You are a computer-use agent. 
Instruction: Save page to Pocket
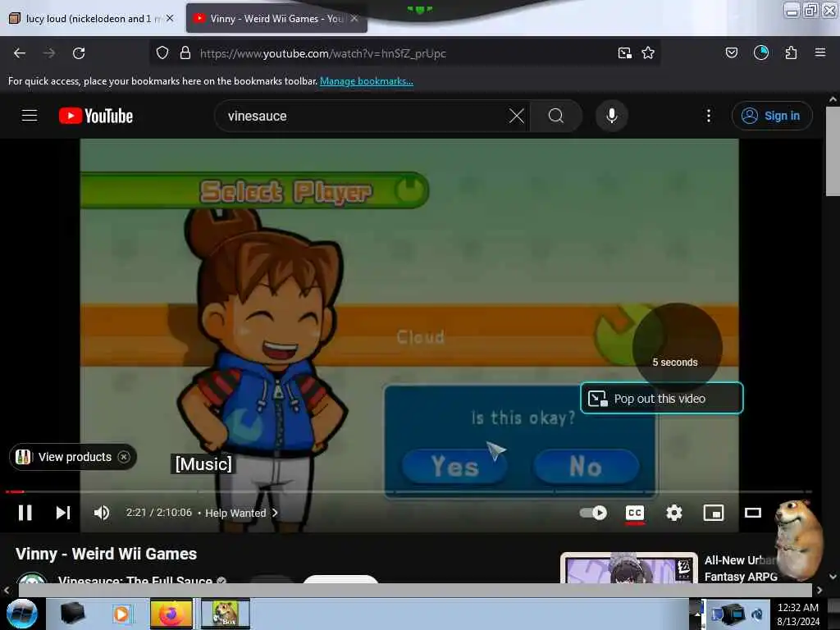click(732, 53)
